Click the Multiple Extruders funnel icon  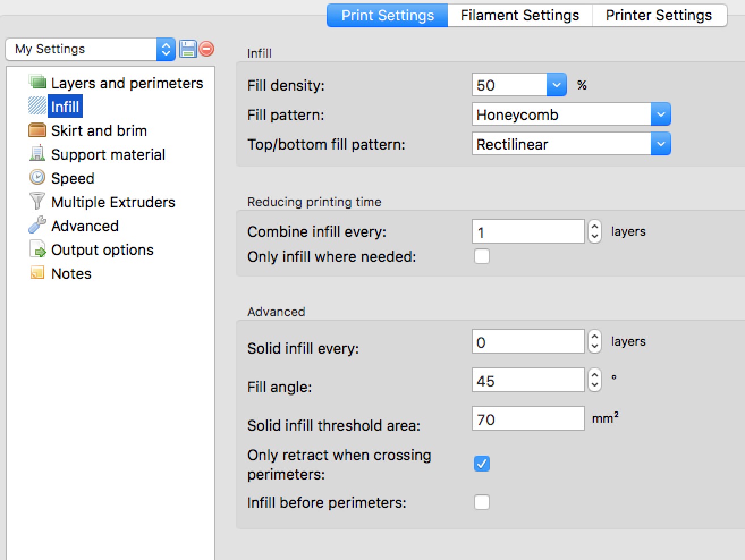tap(37, 201)
